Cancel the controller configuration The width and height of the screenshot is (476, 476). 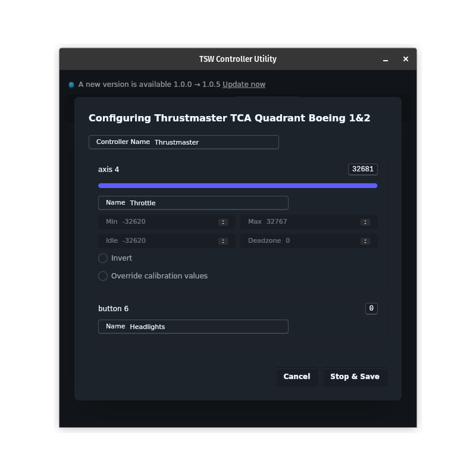click(296, 377)
